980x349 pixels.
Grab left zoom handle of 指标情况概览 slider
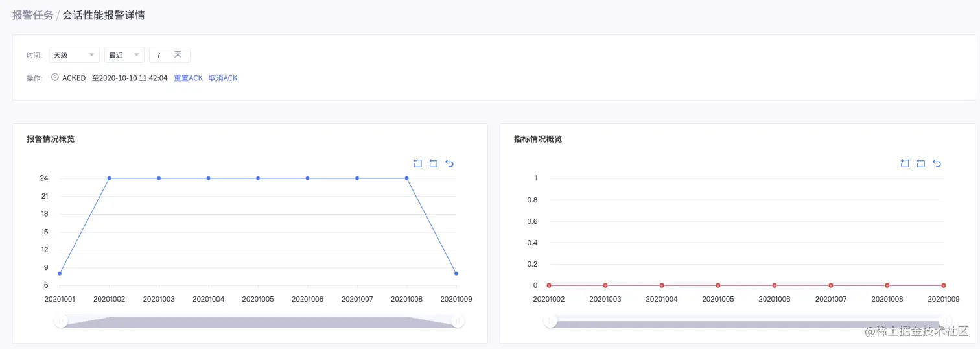coord(550,321)
